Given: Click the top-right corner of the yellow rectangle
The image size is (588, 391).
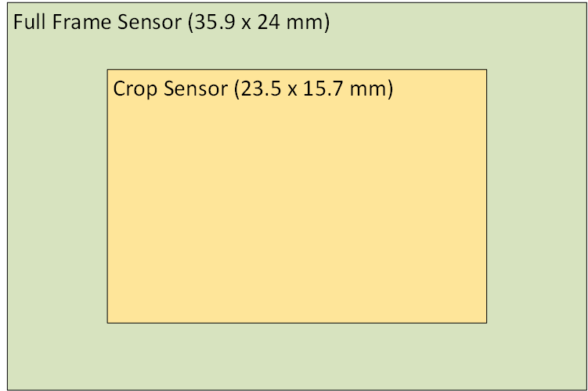Looking at the screenshot, I should tap(486, 71).
